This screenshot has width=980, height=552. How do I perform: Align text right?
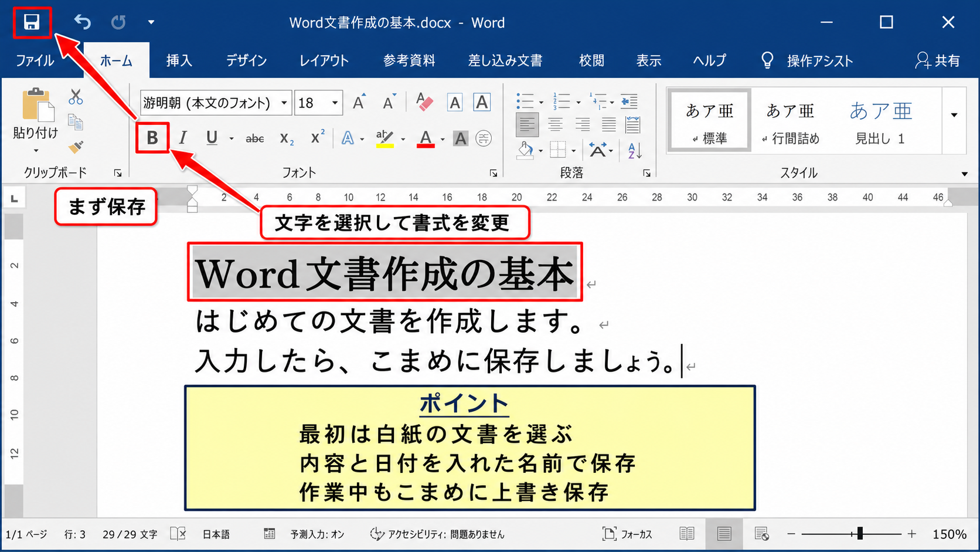[582, 124]
